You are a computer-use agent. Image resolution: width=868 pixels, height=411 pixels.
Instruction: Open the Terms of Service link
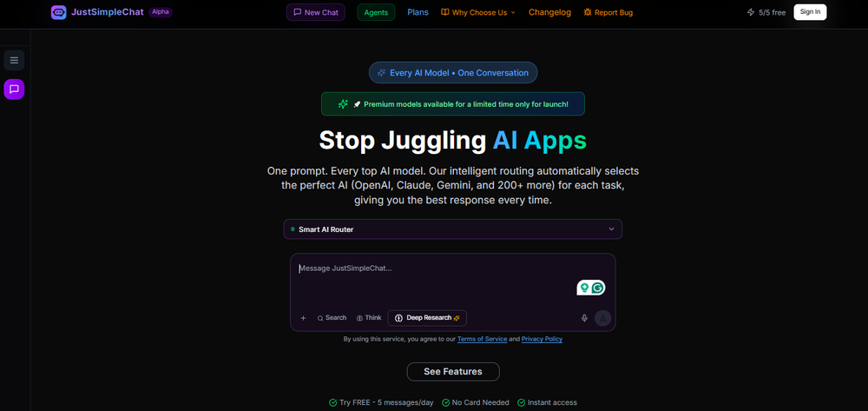(482, 339)
